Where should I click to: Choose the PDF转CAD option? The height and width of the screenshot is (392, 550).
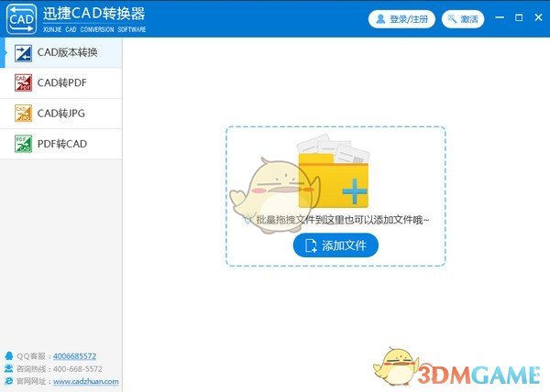pyautogui.click(x=61, y=144)
